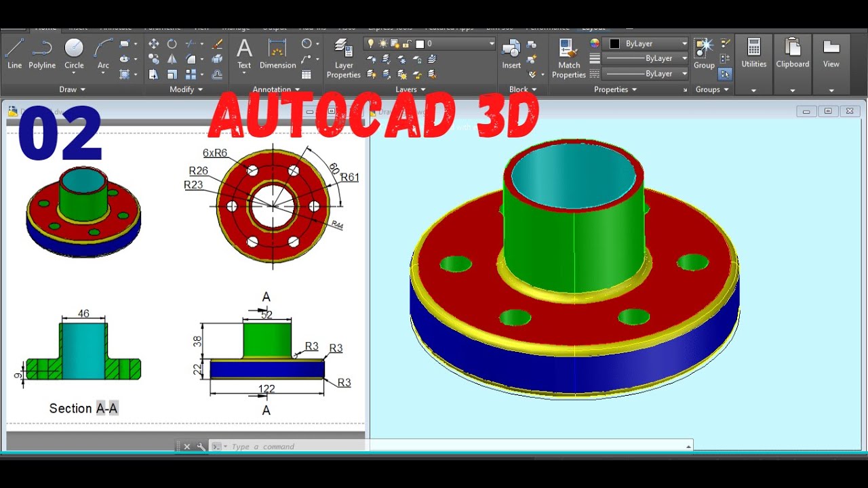Click the Group icon
Screen dimensions: 868x488
[704, 54]
